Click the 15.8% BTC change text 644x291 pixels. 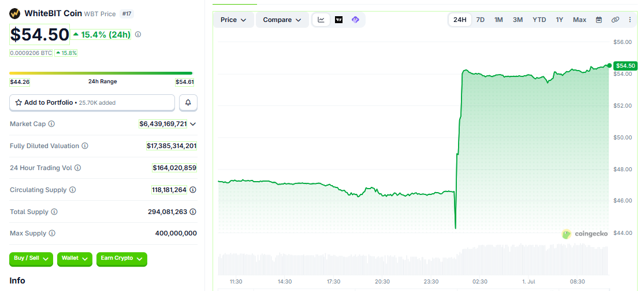pos(66,53)
